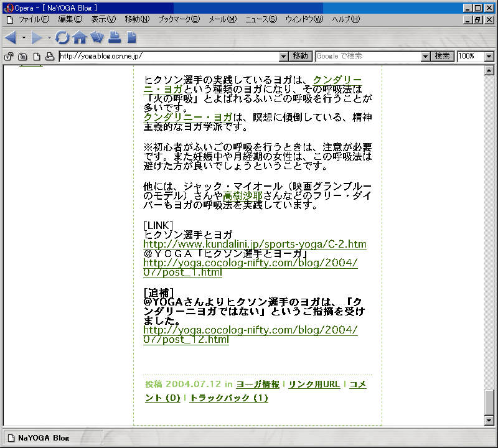
Task: Reload the page using the refresh icon
Action: (x=62, y=37)
